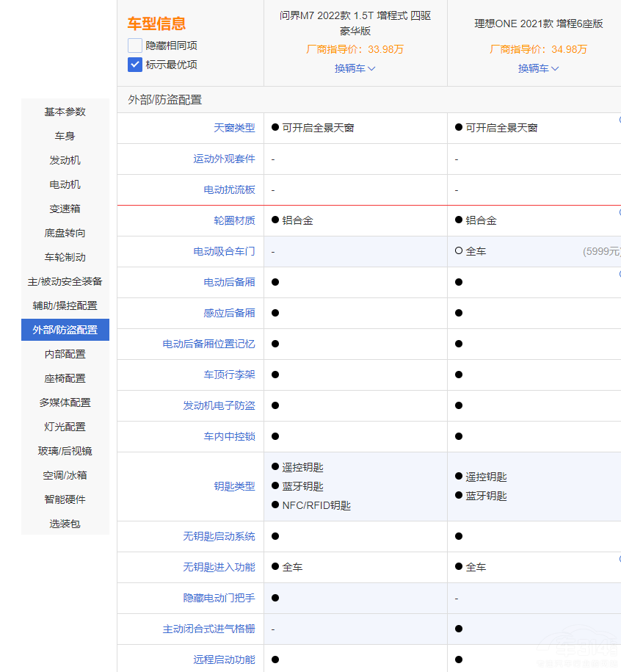The width and height of the screenshot is (621, 672).
Task: Open 灯光配置 in the sidebar
Action: (65, 427)
